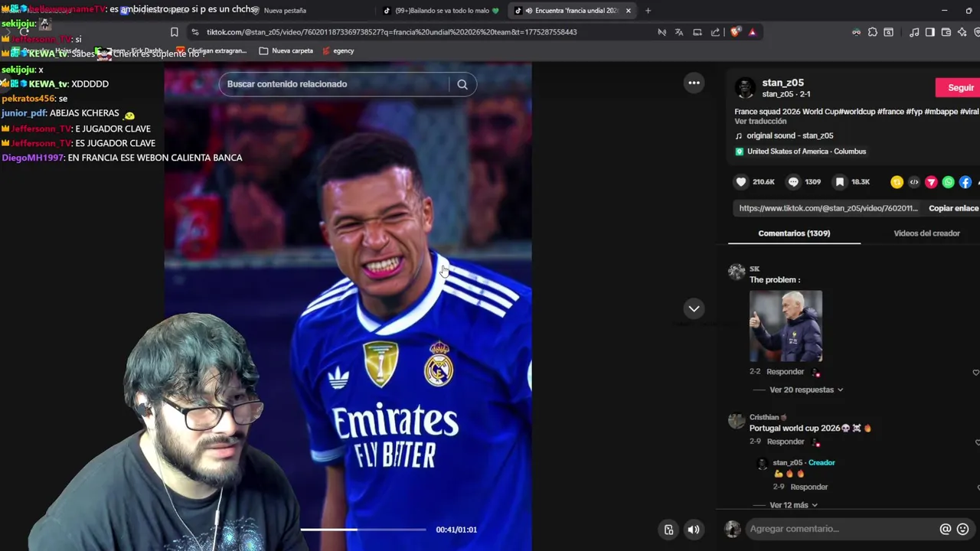980x551 pixels.
Task: Open Brave Rewards triangle icon
Action: click(x=753, y=32)
